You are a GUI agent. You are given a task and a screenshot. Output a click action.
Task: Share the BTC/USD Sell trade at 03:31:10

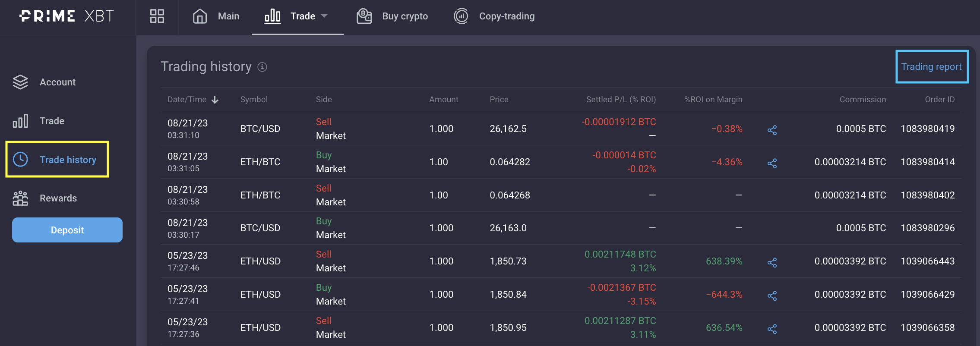point(772,130)
